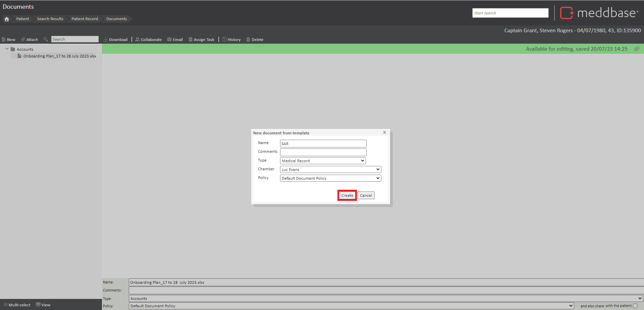Go to Patient Record breadcrumb
Viewport: 644px width, 310px height.
pos(85,19)
